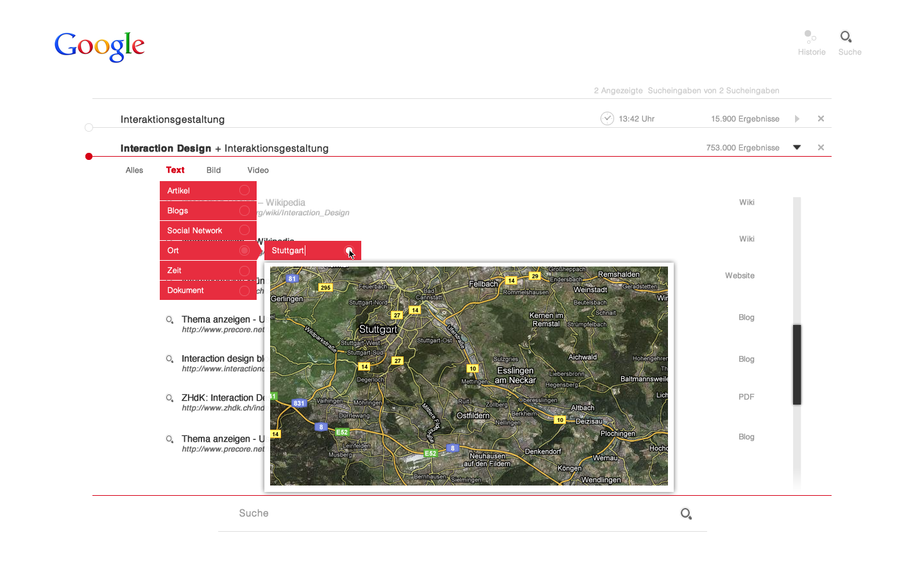Click the magnifier icon beside first Thema anzeigen result
924x578 pixels.
pos(169,320)
